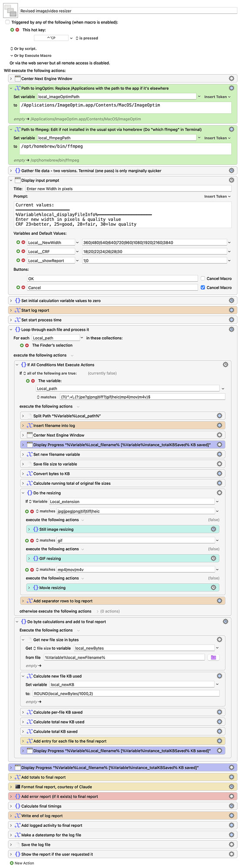Open gear menu for Calculate new file KB used
This screenshot has width=240, height=868.
pos(219,676)
